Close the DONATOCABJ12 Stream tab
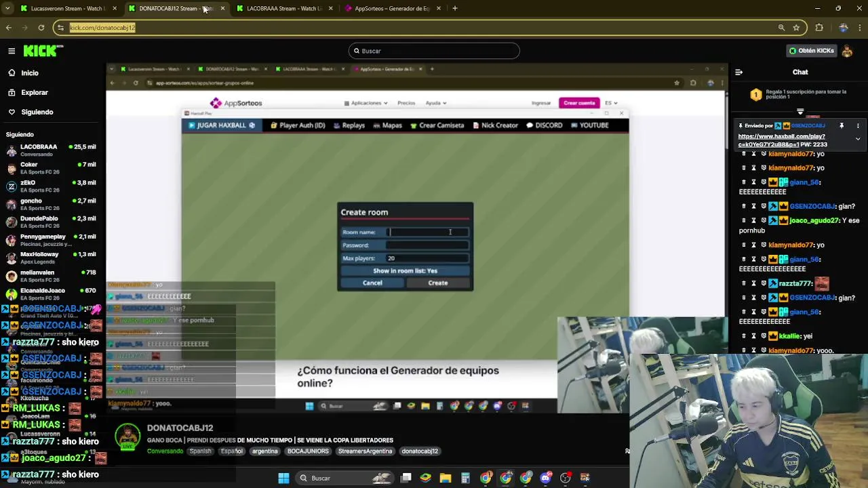The image size is (868, 488). tap(222, 8)
